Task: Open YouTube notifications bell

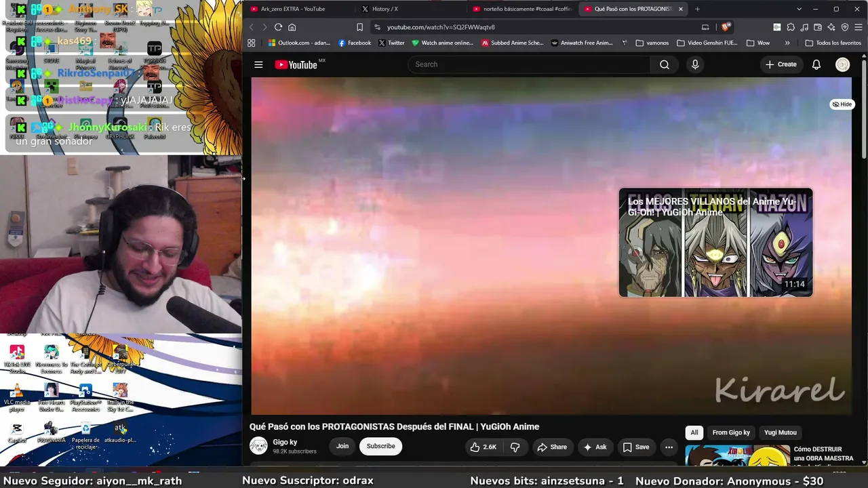Action: [x=816, y=64]
